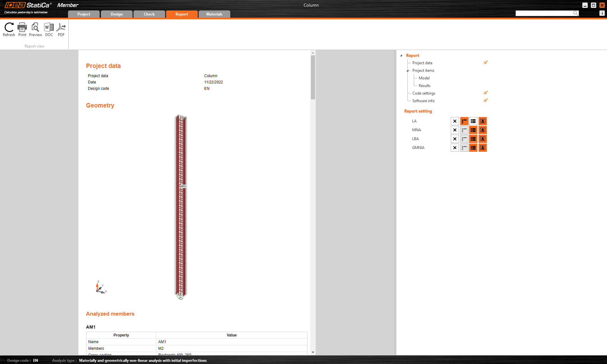Uncheck the Project data checkbox
Screen dimensions: 607x364
[x=486, y=62]
